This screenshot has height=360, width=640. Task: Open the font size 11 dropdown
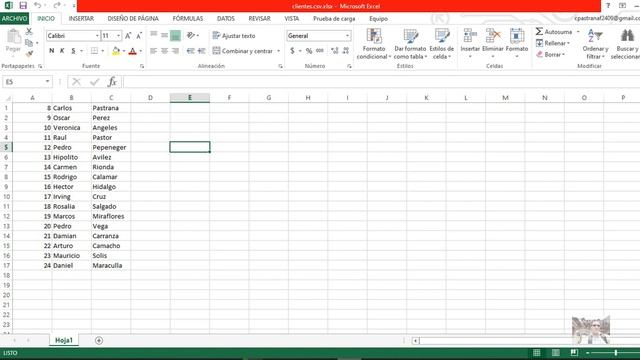118,36
